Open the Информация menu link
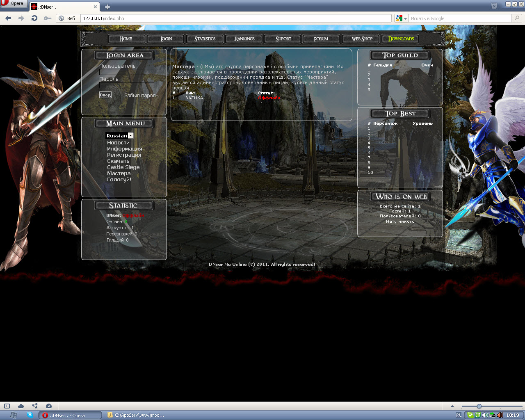 point(125,149)
